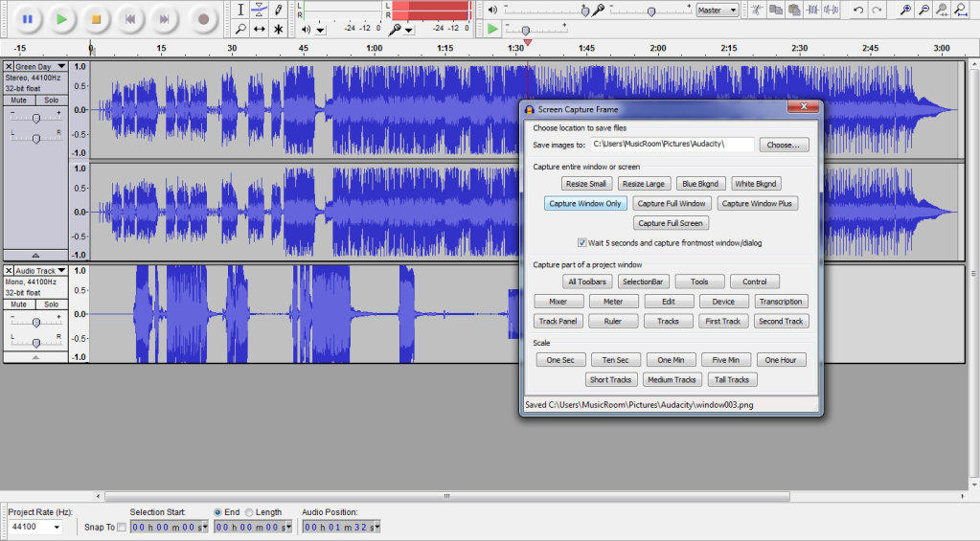980x541 pixels.
Task: Mute the Green Day track
Action: [18, 100]
